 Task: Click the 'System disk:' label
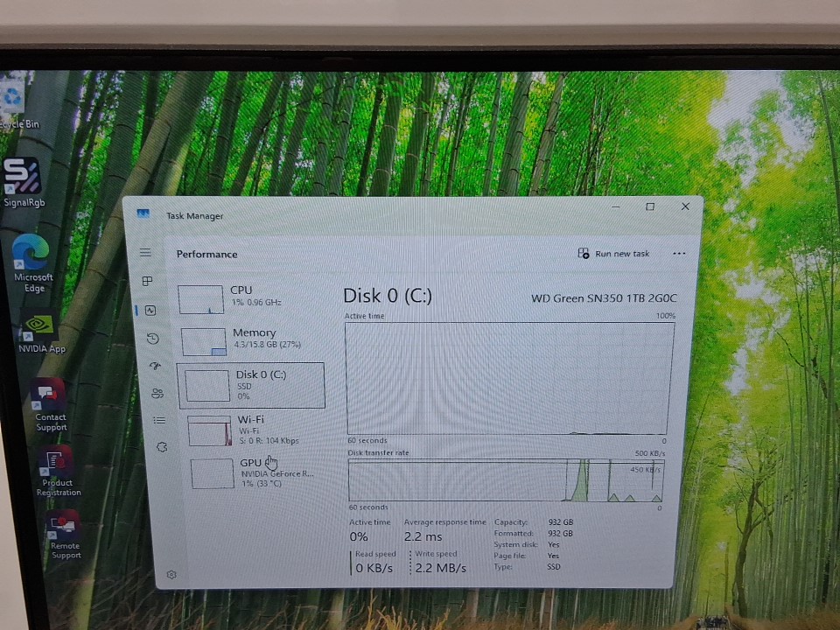tap(515, 544)
